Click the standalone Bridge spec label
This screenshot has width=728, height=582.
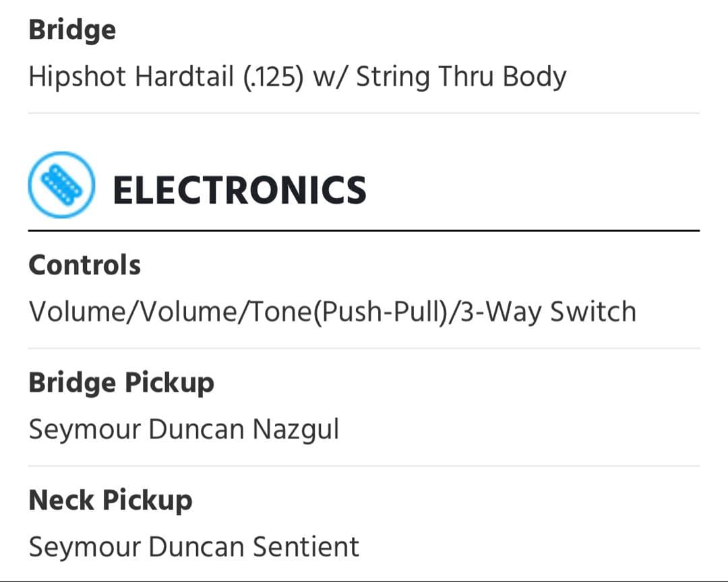(x=72, y=30)
